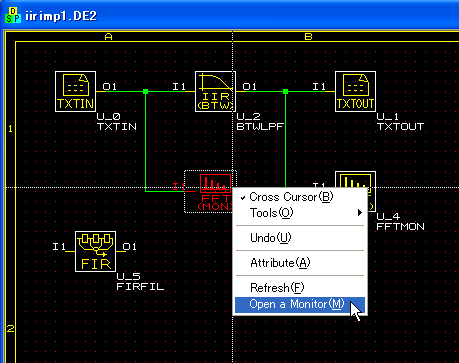
Task: Click the green junction node before TXTOUT
Action: 285,91
